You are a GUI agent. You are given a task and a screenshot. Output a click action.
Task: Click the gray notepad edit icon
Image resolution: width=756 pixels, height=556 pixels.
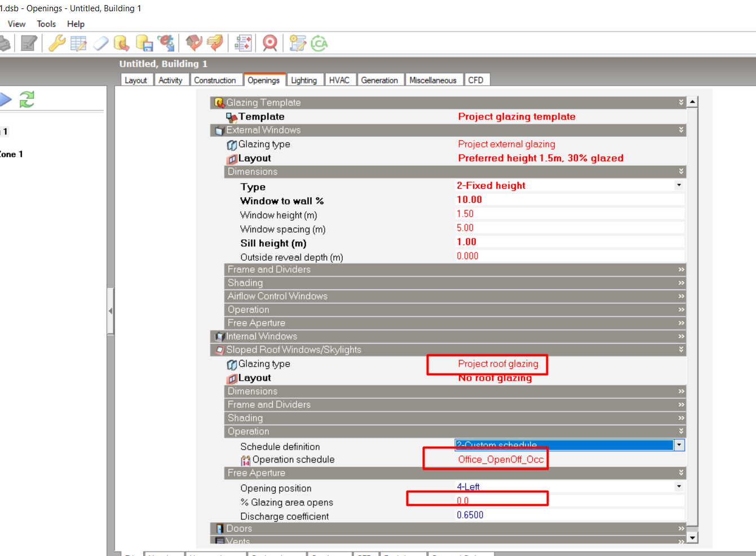(x=28, y=43)
